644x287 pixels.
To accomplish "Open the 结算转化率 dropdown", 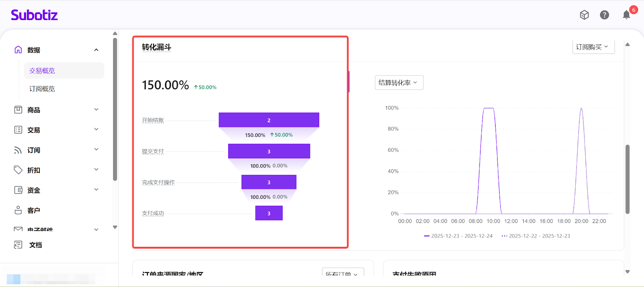I will [398, 83].
